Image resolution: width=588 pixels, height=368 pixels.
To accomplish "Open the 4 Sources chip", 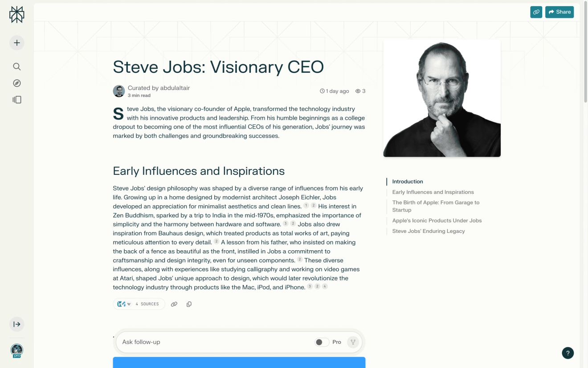I will tap(139, 304).
